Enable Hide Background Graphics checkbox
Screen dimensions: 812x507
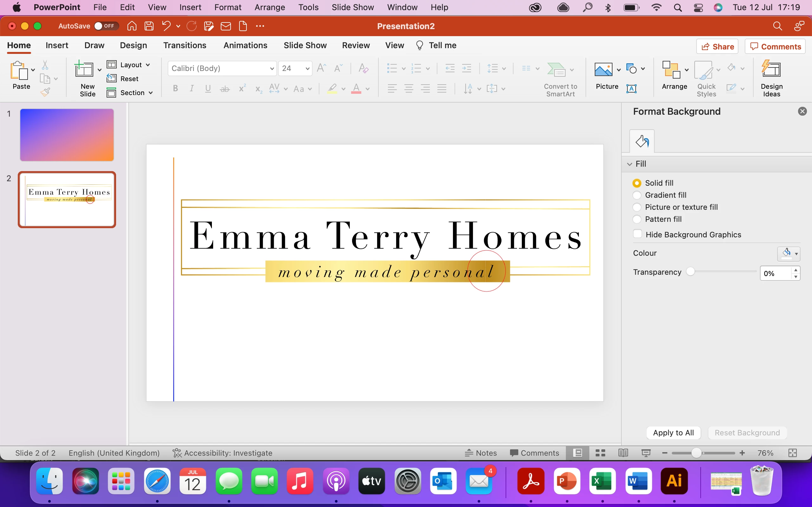point(637,234)
